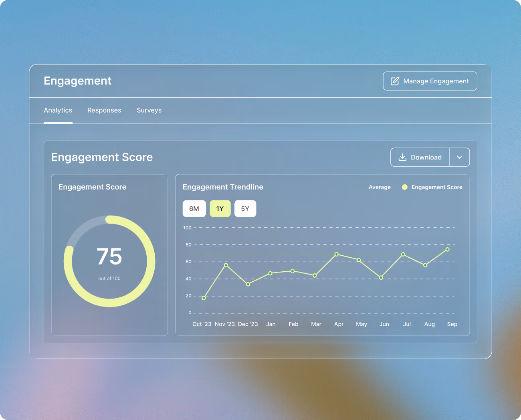Viewport: 521px width, 420px height.
Task: Click the Sep data point on trendline
Action: (448, 249)
